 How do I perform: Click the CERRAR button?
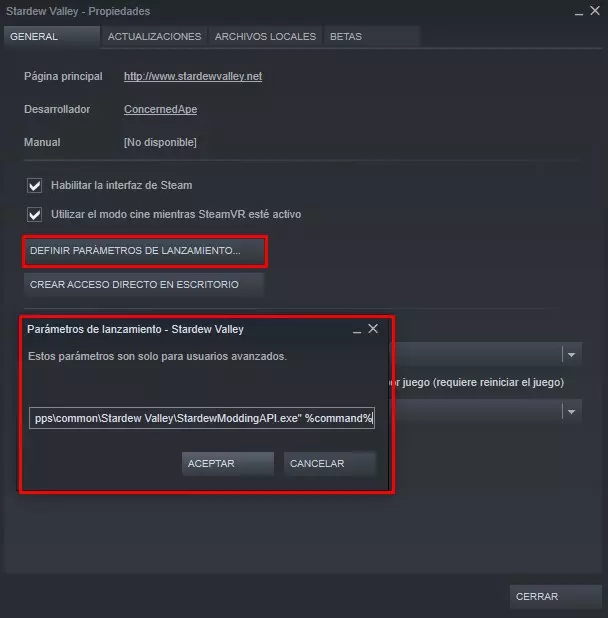coord(556,597)
